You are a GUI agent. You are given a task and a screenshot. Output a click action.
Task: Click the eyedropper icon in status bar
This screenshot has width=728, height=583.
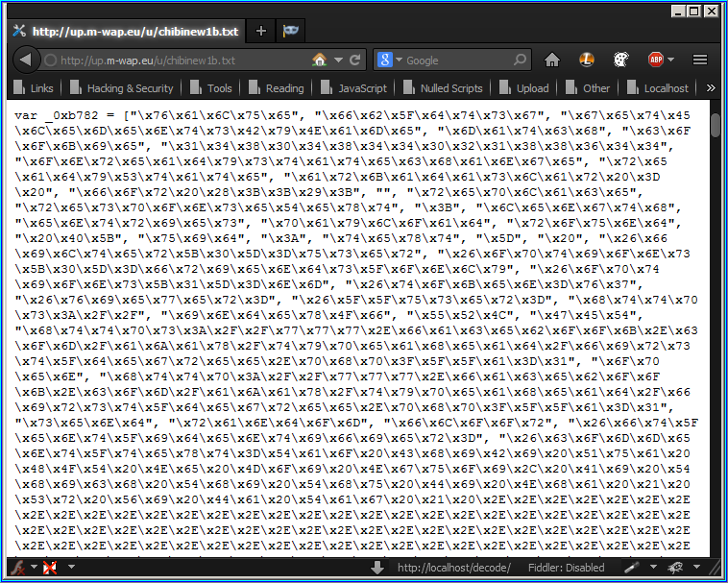(x=631, y=568)
